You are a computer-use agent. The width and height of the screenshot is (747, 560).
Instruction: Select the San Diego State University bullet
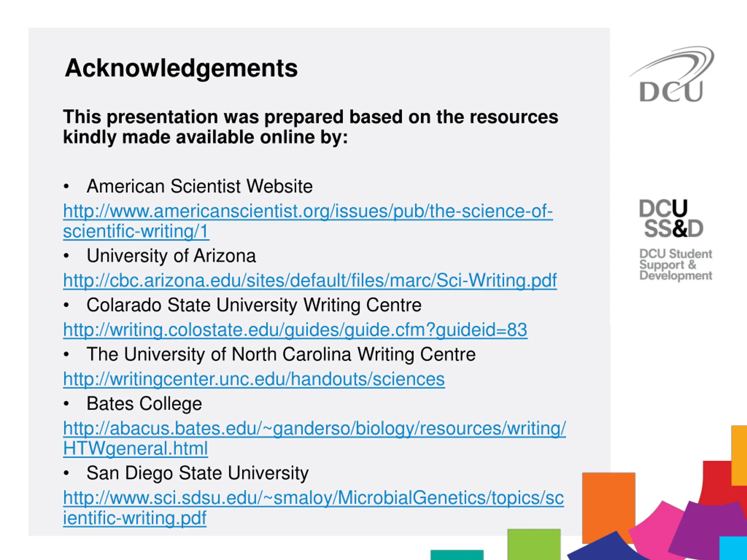tap(198, 473)
